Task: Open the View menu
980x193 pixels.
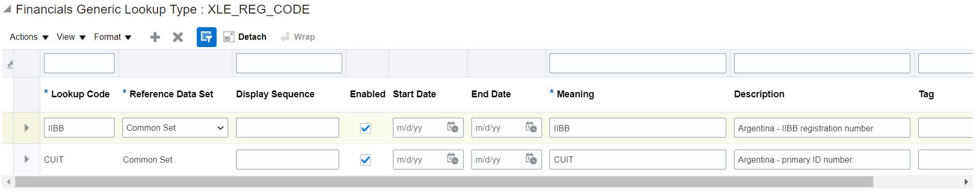Action: (x=71, y=37)
